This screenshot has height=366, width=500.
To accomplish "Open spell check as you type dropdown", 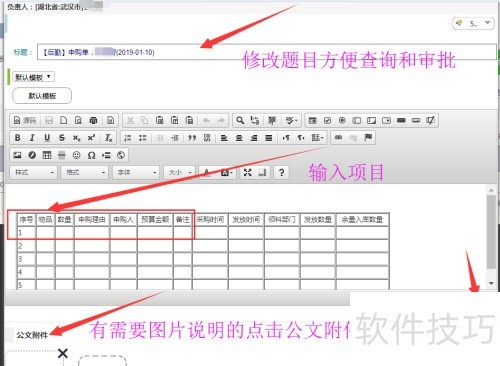I will pos(291,120).
